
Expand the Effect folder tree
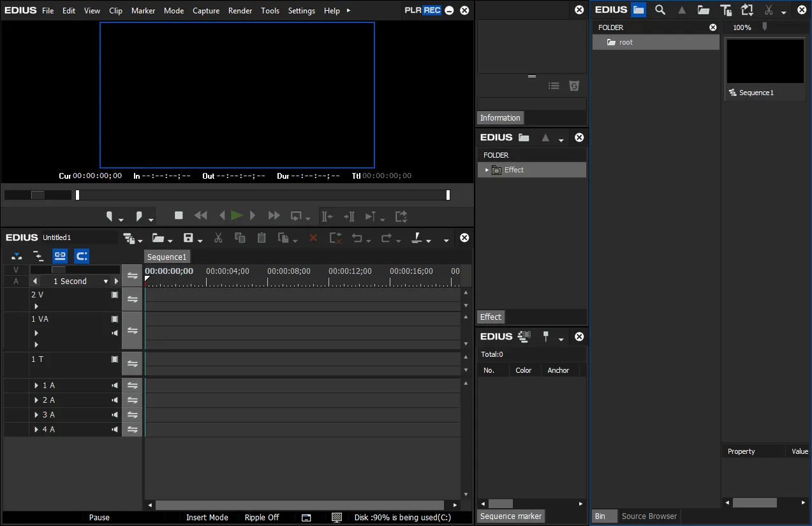point(487,170)
